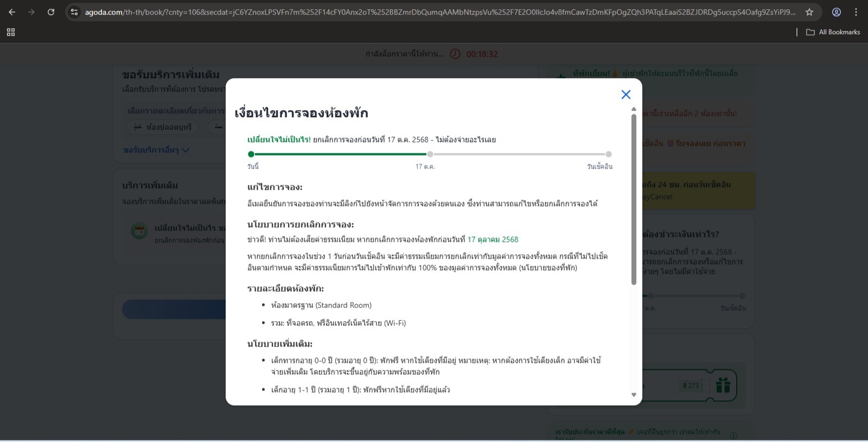
Task: Click the address bar URL field
Action: (x=439, y=12)
